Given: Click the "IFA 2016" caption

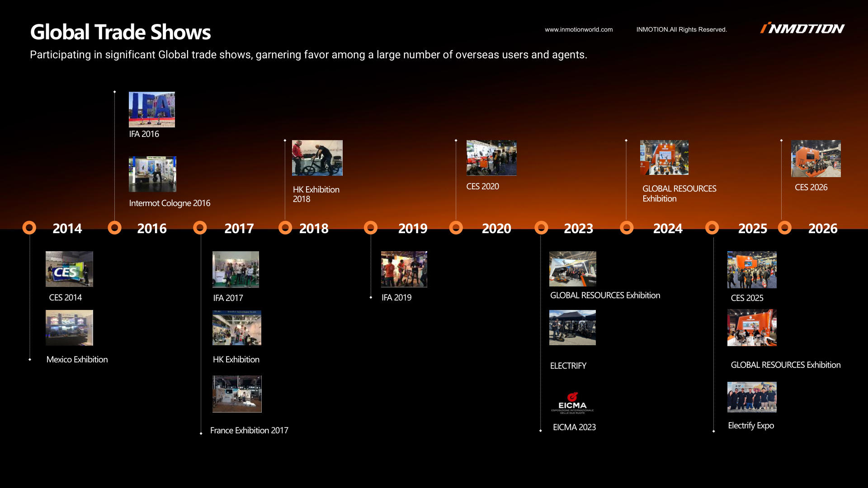Looking at the screenshot, I should pyautogui.click(x=144, y=134).
